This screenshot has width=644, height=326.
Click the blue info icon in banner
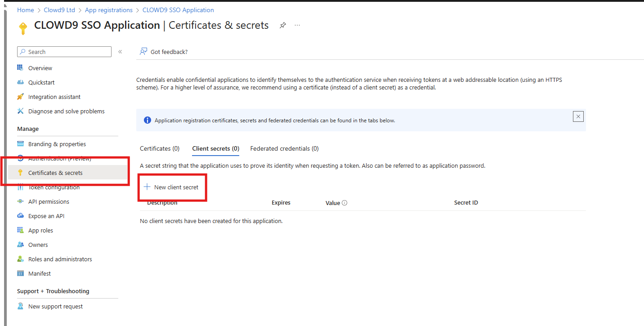(x=147, y=120)
